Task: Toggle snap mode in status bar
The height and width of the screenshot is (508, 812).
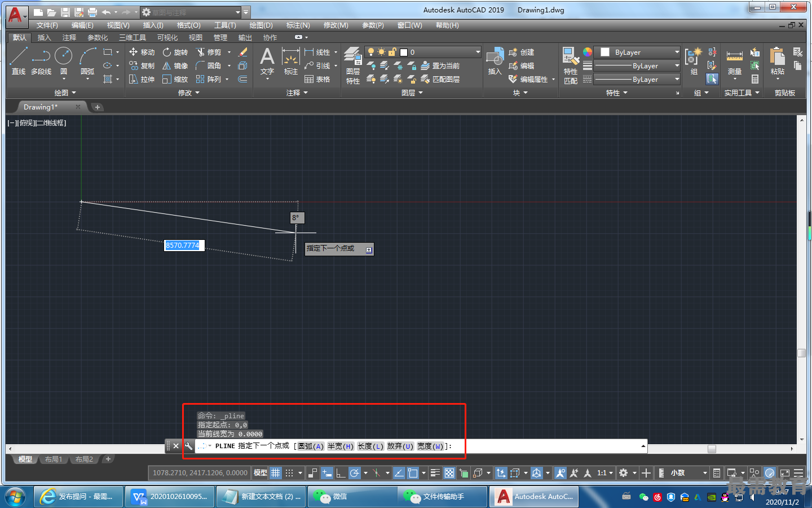Action: (x=289, y=473)
